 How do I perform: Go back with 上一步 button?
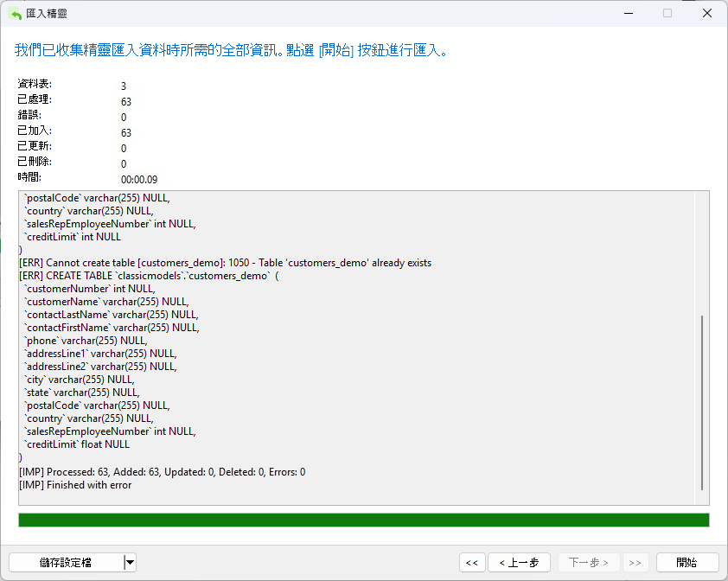519,563
